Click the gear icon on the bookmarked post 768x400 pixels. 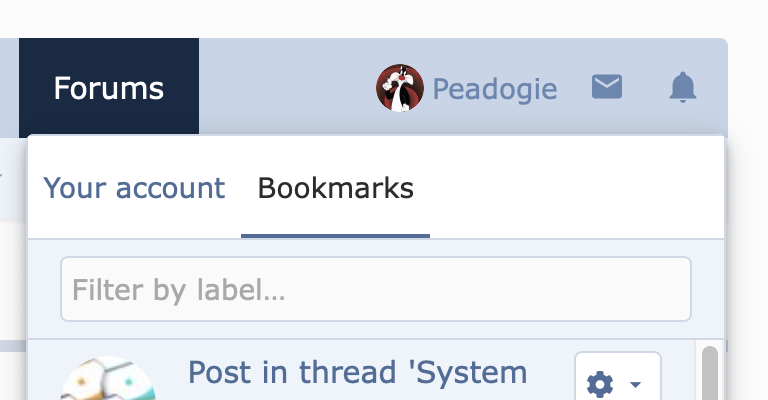600,384
